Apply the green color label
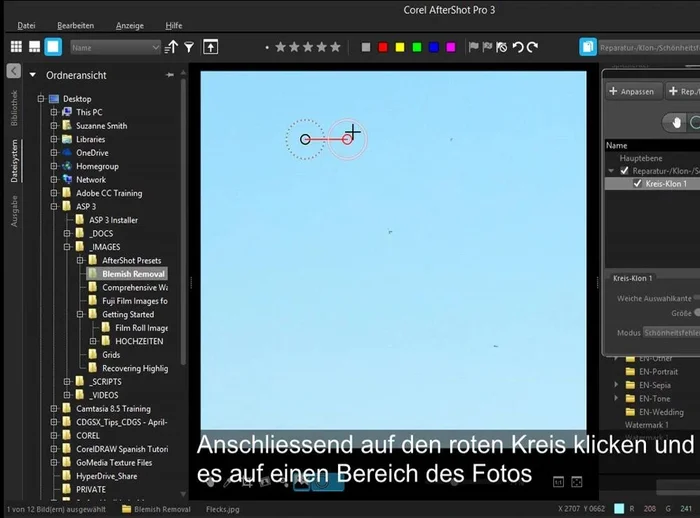The width and height of the screenshot is (700, 518). (x=417, y=47)
